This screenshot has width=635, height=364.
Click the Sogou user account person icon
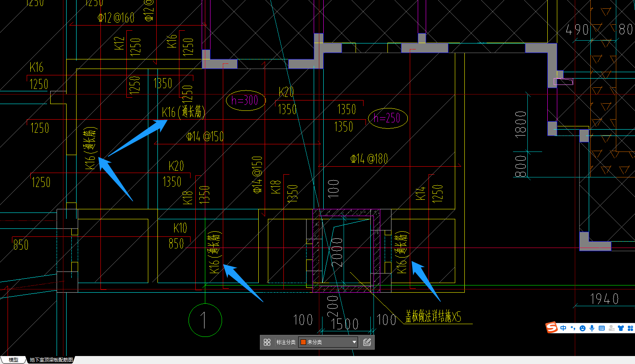(611, 328)
